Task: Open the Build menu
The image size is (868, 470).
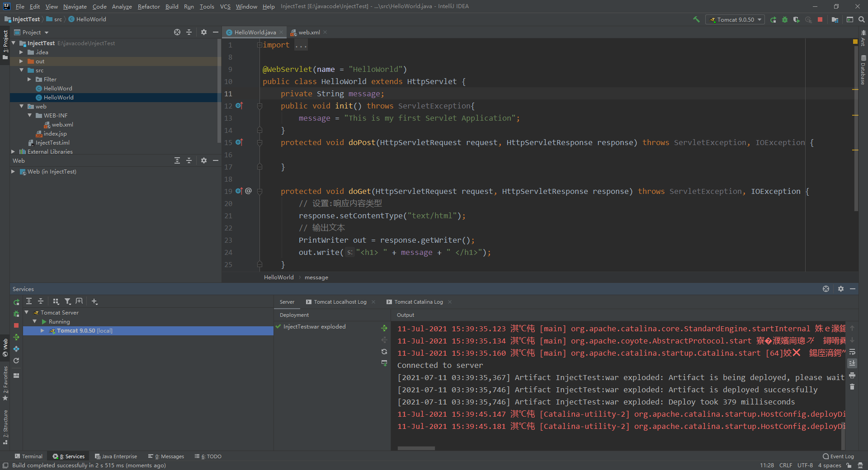Action: click(x=172, y=6)
